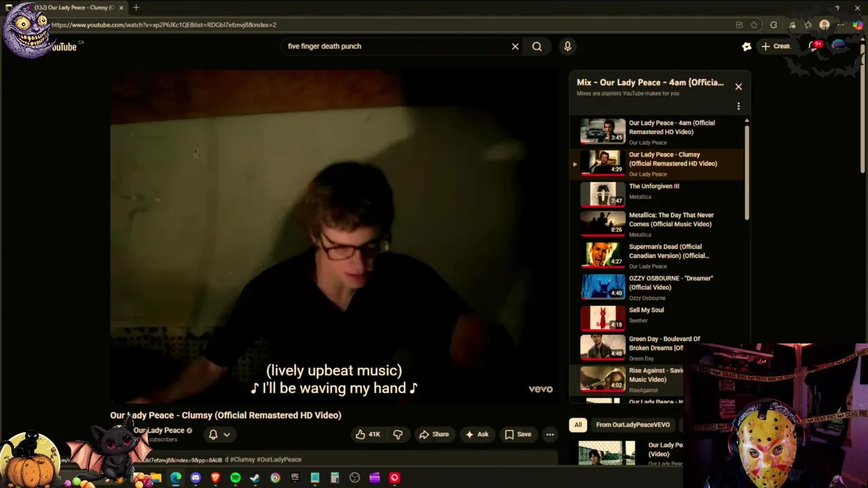Viewport: 868px width, 488px height.
Task: Expand the notification preferences chevron
Action: point(227,434)
